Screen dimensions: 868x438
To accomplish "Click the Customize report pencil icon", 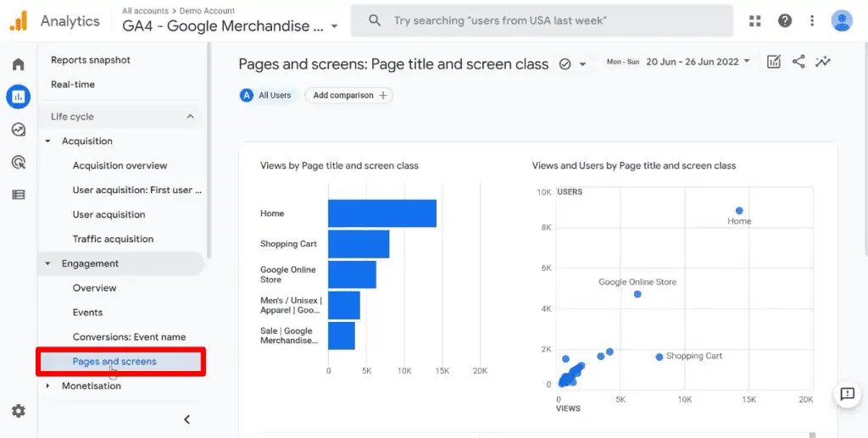I will pos(773,61).
